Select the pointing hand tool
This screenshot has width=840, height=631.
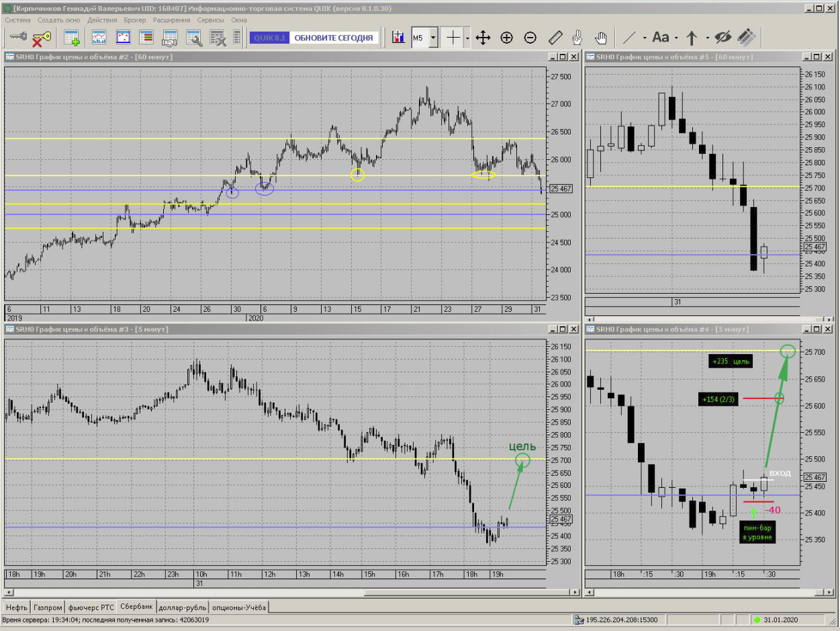(x=577, y=38)
